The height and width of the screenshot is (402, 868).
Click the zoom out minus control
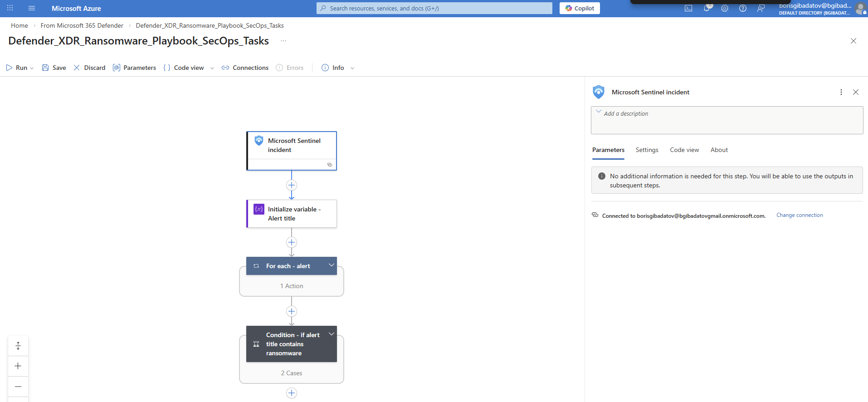(x=18, y=387)
